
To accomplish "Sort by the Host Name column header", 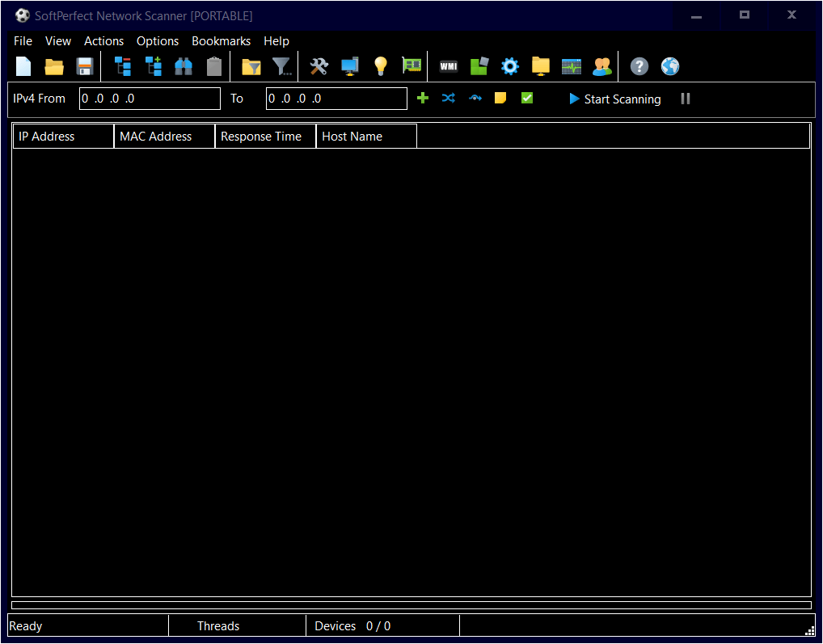I will coord(367,137).
